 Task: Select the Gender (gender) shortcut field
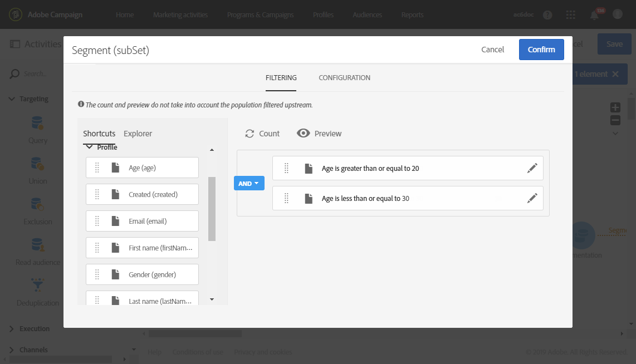[x=152, y=274]
